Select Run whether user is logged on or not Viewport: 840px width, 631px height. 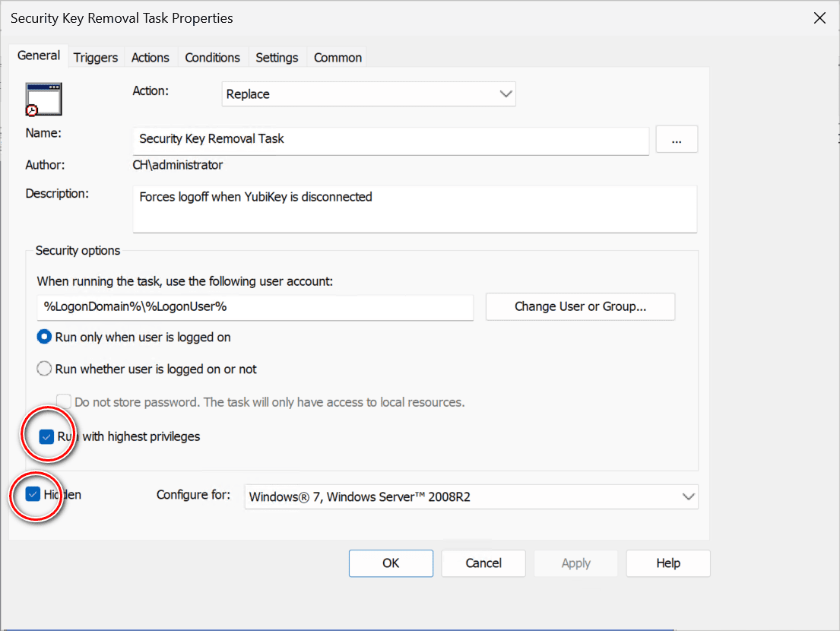coord(44,368)
